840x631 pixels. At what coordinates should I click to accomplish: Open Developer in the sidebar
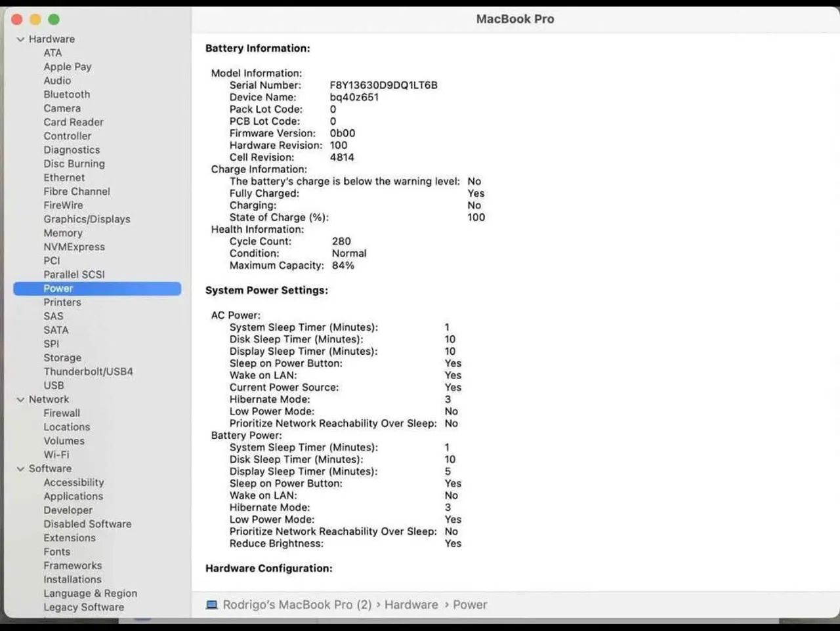coord(68,510)
